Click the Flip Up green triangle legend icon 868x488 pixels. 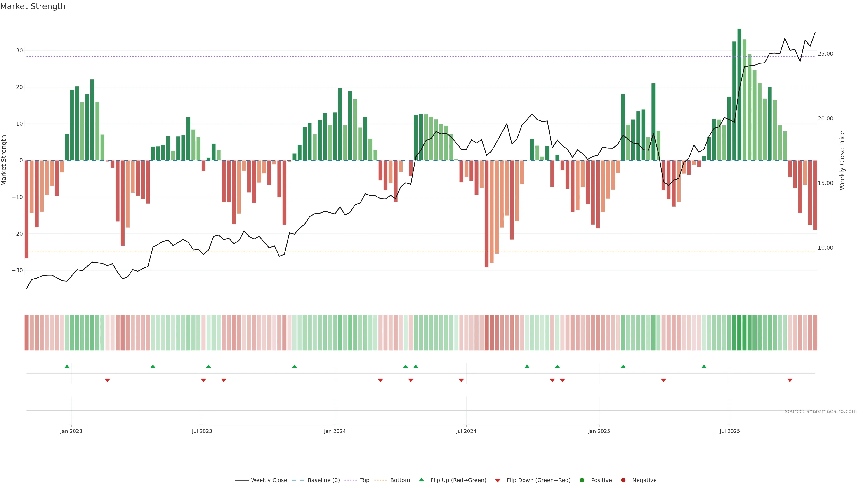[x=421, y=480]
